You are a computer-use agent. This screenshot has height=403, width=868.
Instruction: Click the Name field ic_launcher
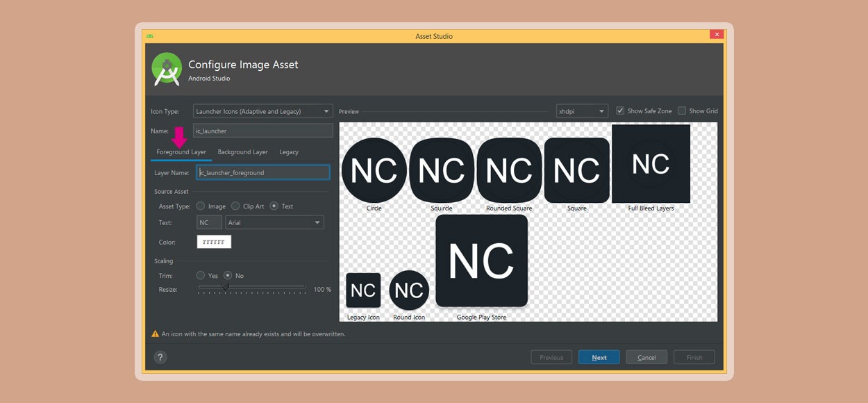point(262,131)
